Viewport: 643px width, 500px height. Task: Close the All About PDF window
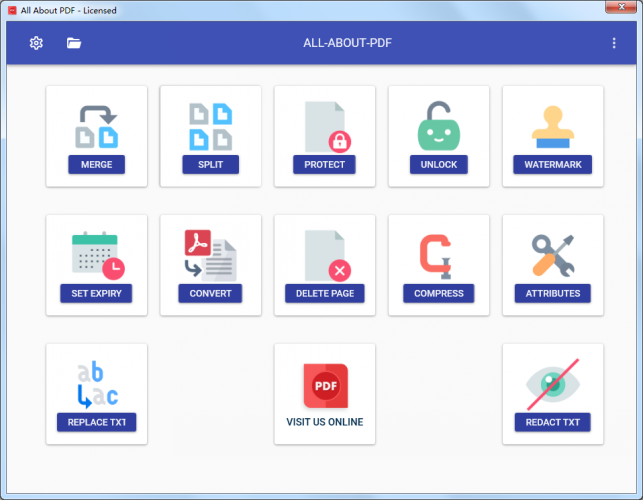(621, 7)
